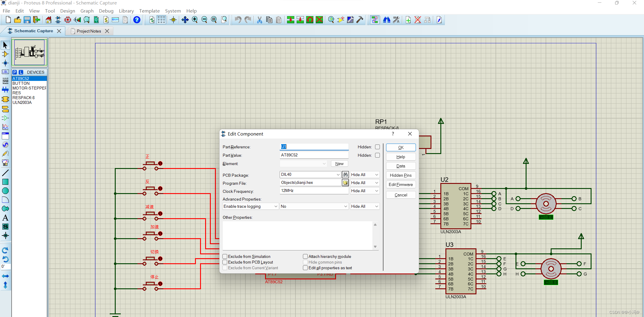Open a project with the folder icon
This screenshot has height=317, width=644.
click(18, 20)
